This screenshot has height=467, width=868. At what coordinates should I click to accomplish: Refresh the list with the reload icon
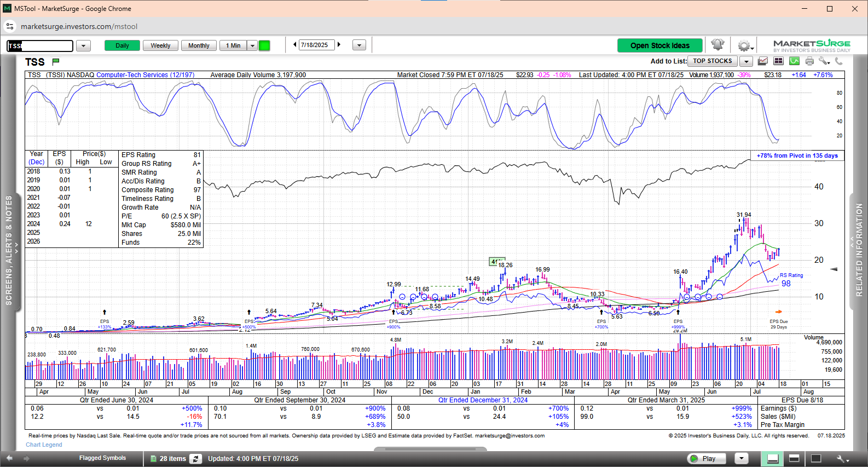[196, 459]
